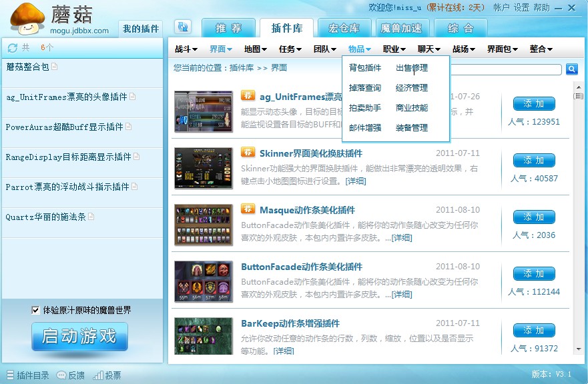Open document icon next to PowerAuras
The image size is (588, 384).
128,127
